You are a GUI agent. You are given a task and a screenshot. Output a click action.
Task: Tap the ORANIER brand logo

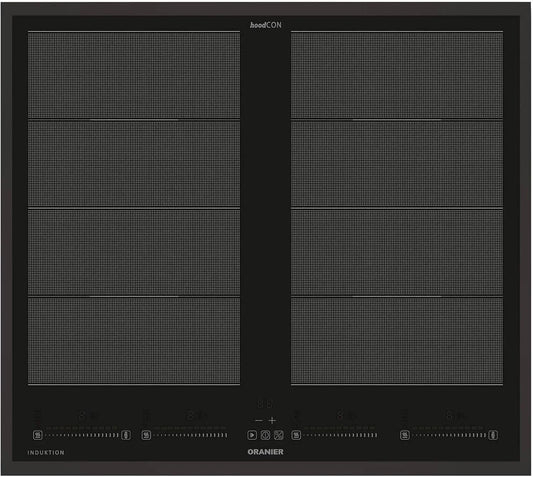click(265, 452)
